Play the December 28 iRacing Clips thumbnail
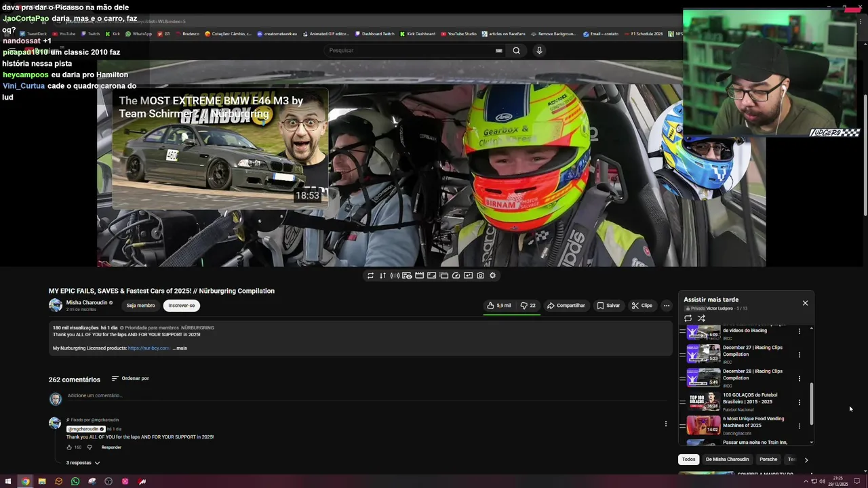Image resolution: width=868 pixels, height=488 pixels. (703, 378)
